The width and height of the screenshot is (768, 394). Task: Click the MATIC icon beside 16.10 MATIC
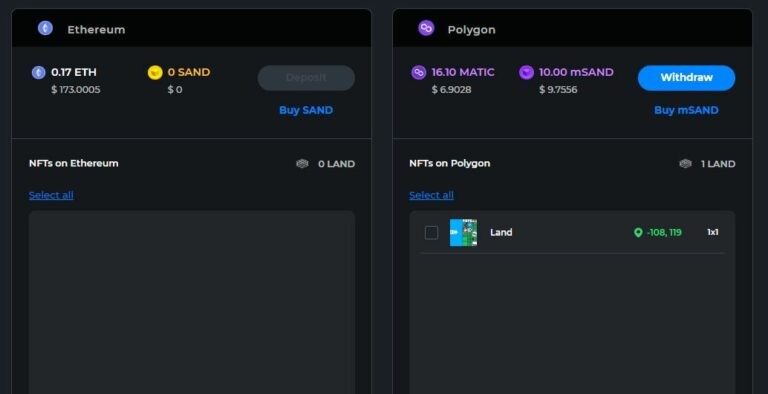[x=419, y=73]
